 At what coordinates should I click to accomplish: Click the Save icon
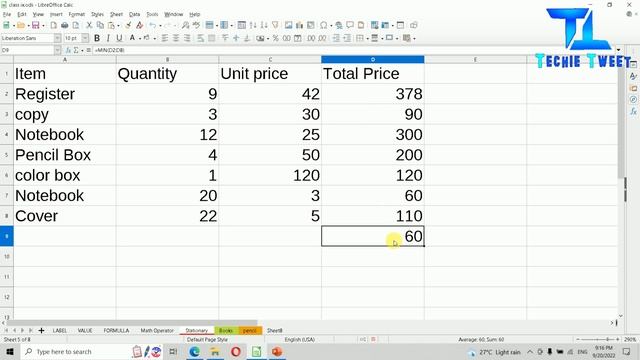[36, 25]
